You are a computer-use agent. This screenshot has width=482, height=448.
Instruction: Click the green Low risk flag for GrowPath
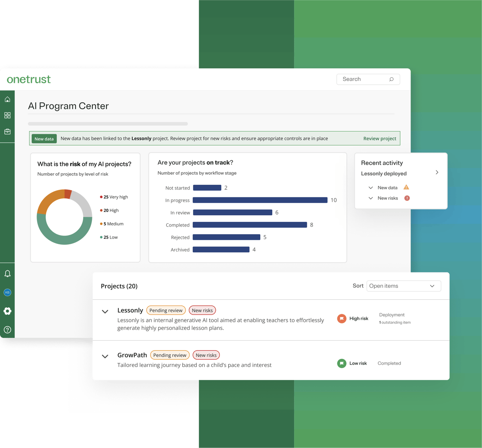coord(341,363)
